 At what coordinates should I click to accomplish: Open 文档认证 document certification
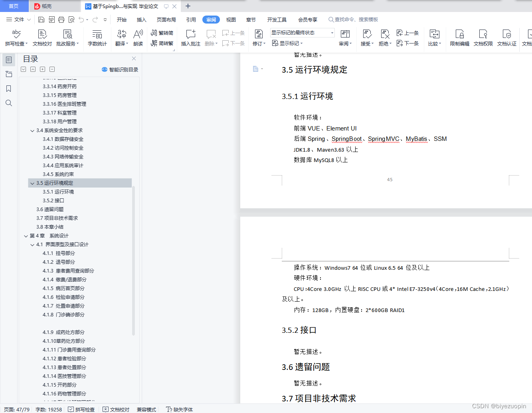pyautogui.click(x=507, y=38)
